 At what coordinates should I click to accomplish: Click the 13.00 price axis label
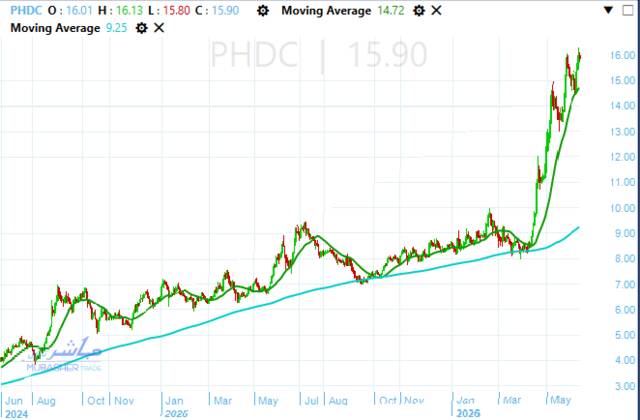(x=622, y=132)
